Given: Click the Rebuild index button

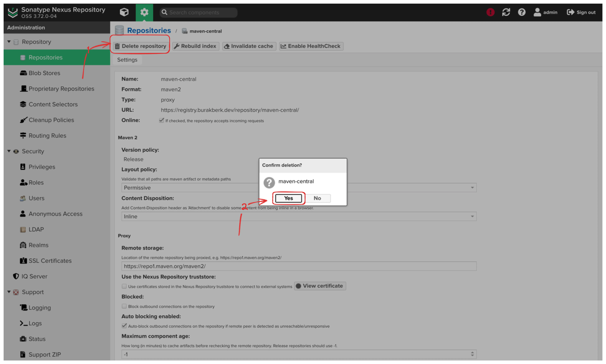Looking at the screenshot, I should [196, 46].
